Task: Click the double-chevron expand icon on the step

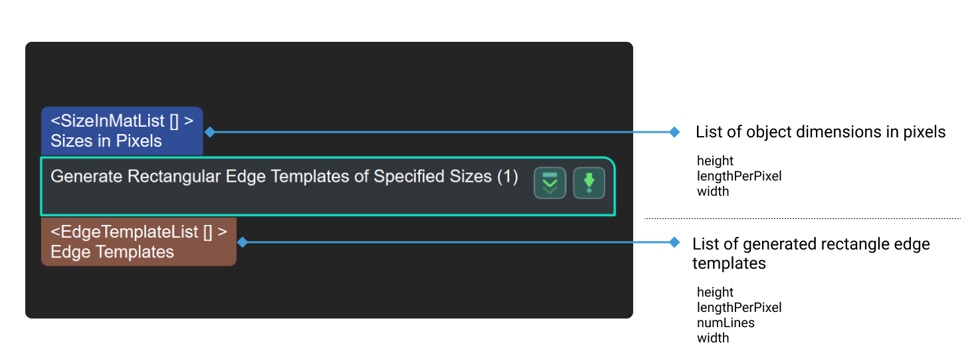Action: [x=549, y=183]
